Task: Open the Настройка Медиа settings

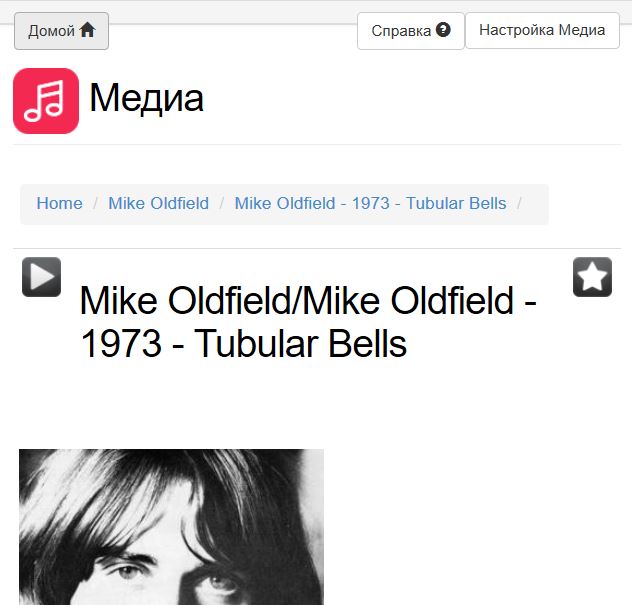Action: [x=542, y=30]
